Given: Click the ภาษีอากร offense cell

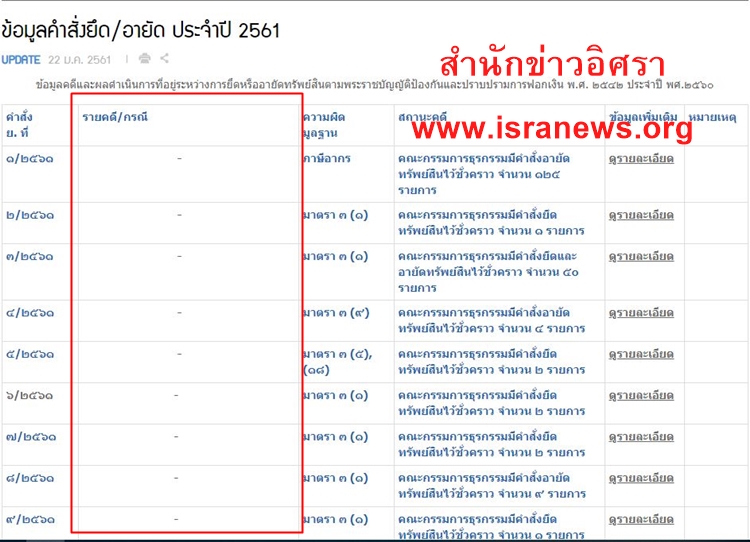Looking at the screenshot, I should (327, 159).
